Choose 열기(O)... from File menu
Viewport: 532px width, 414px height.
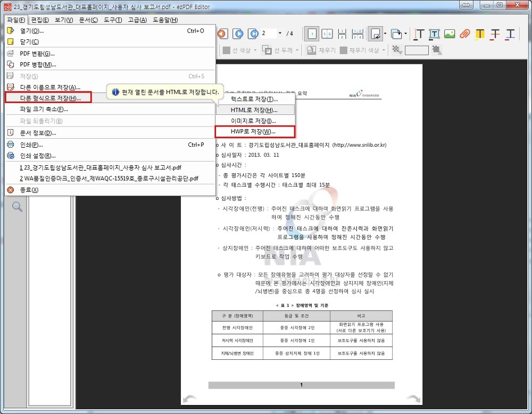click(x=110, y=31)
